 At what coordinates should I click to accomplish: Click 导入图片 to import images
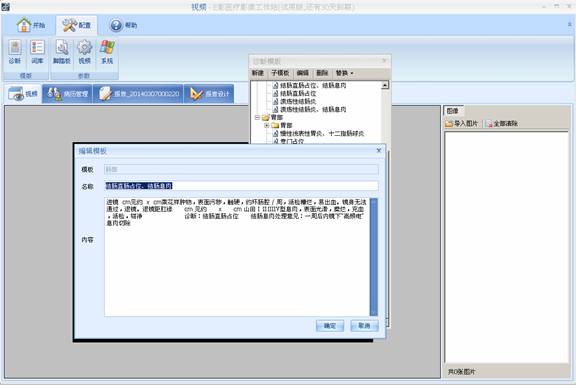coord(462,124)
